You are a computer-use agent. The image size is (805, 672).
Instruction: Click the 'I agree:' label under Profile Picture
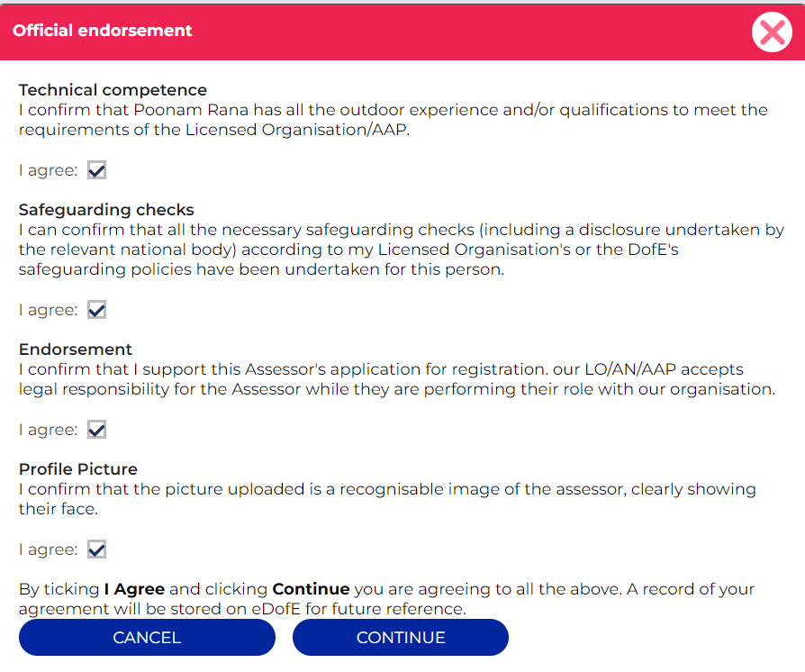tap(49, 549)
